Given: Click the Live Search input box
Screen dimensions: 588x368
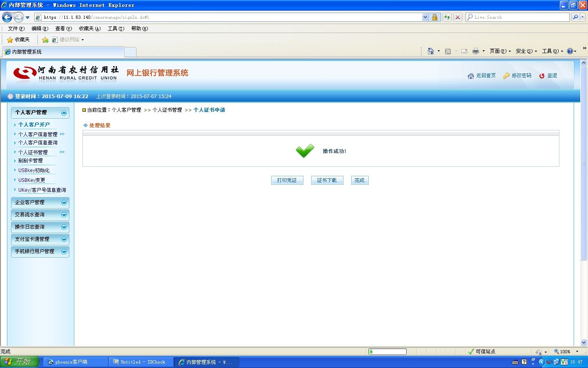Looking at the screenshot, I should coord(517,17).
